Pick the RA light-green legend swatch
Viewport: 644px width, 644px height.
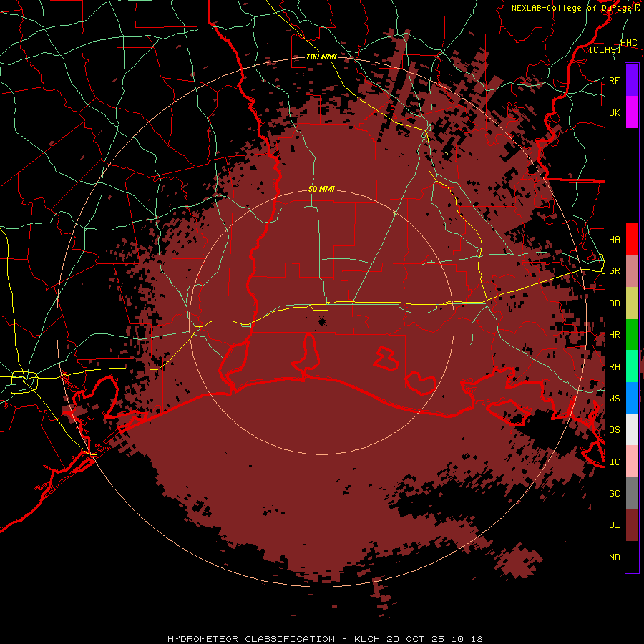coord(632,366)
